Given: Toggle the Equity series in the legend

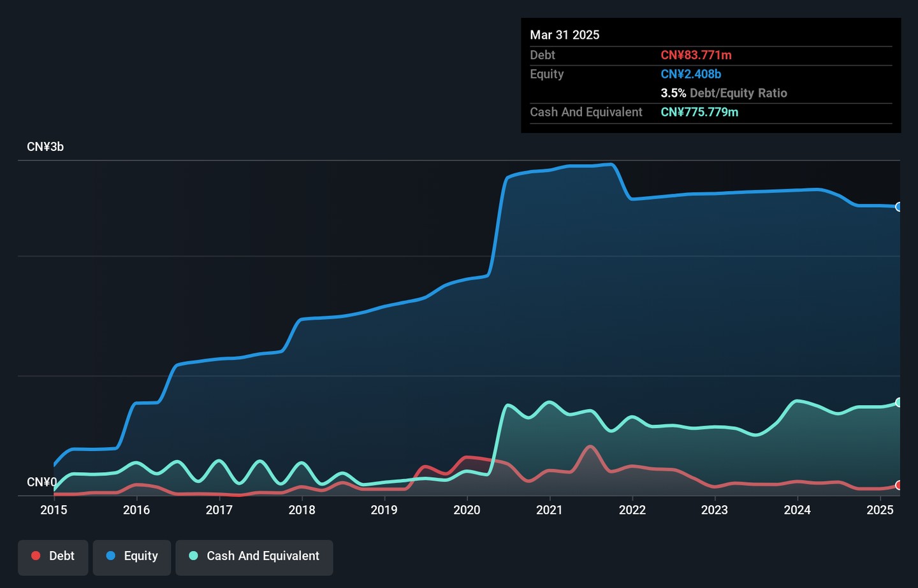Looking at the screenshot, I should click(x=132, y=556).
